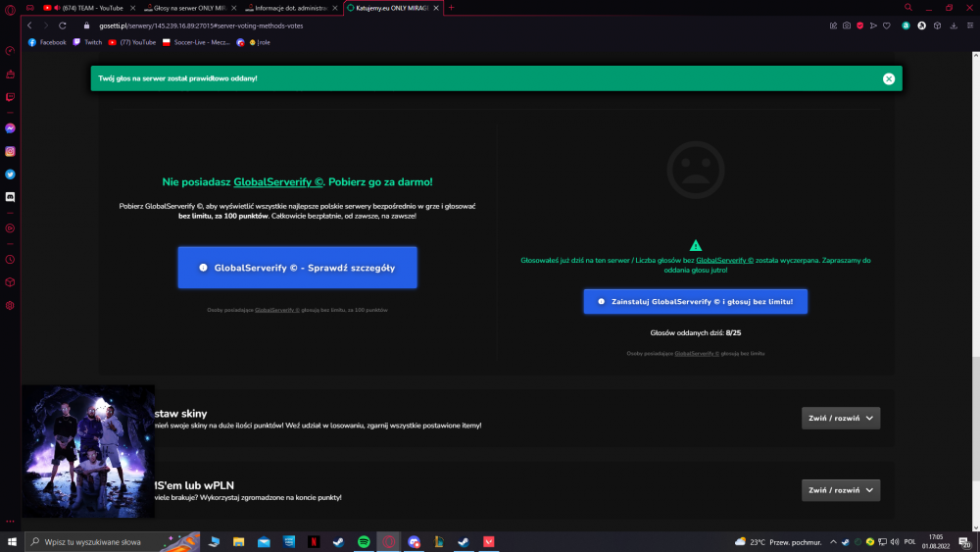980x552 pixels.
Task: Open the (77) YouTube bookmark
Action: 132,42
